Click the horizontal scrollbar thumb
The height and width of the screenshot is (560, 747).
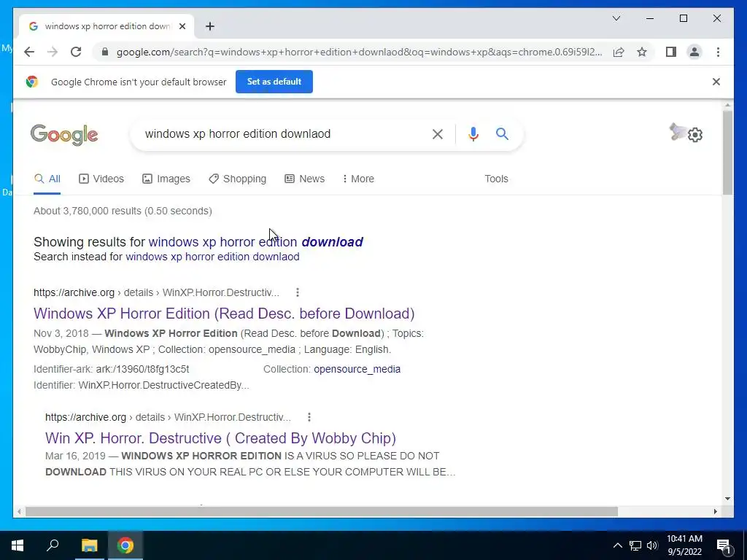pyautogui.click(x=322, y=511)
